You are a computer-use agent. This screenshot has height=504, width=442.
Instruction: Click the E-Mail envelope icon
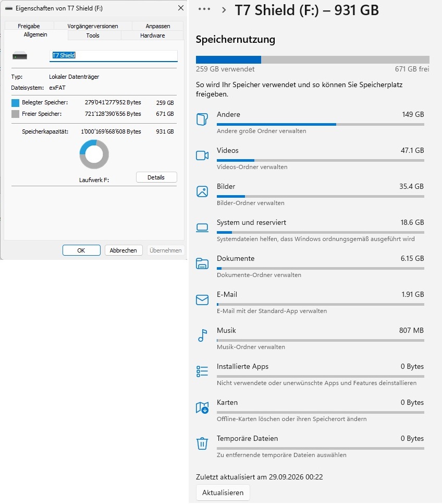coord(202,300)
